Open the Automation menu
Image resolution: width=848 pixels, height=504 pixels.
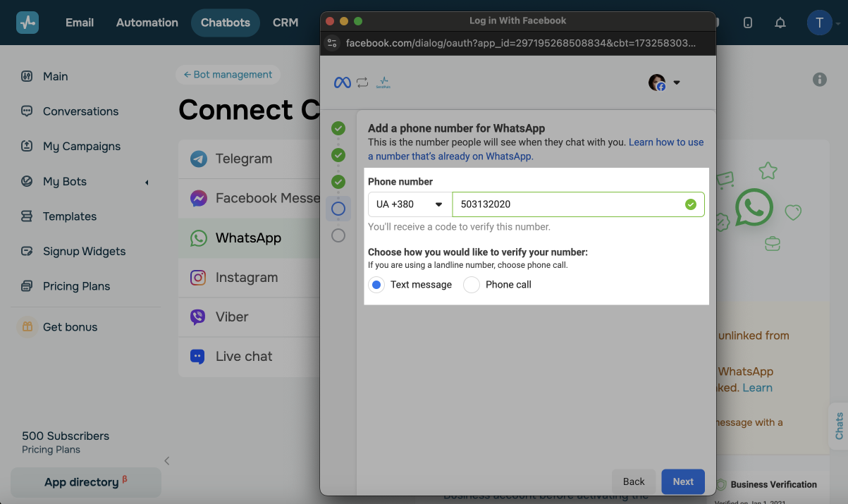pos(147,23)
